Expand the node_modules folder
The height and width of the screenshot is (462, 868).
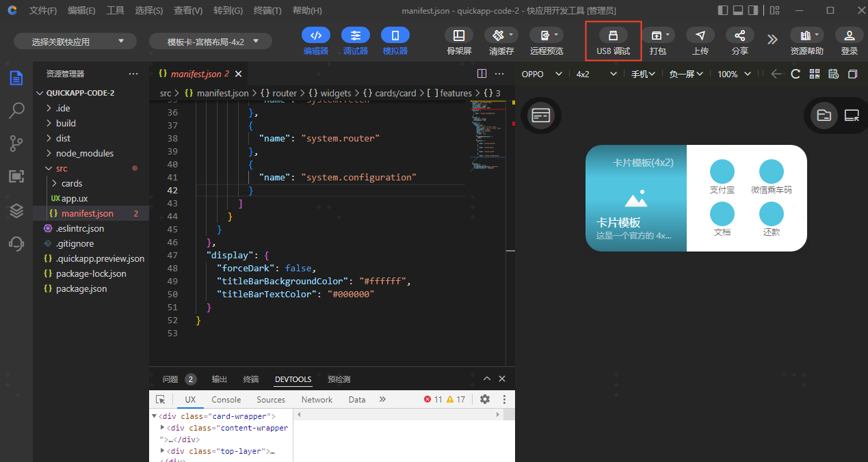point(85,153)
